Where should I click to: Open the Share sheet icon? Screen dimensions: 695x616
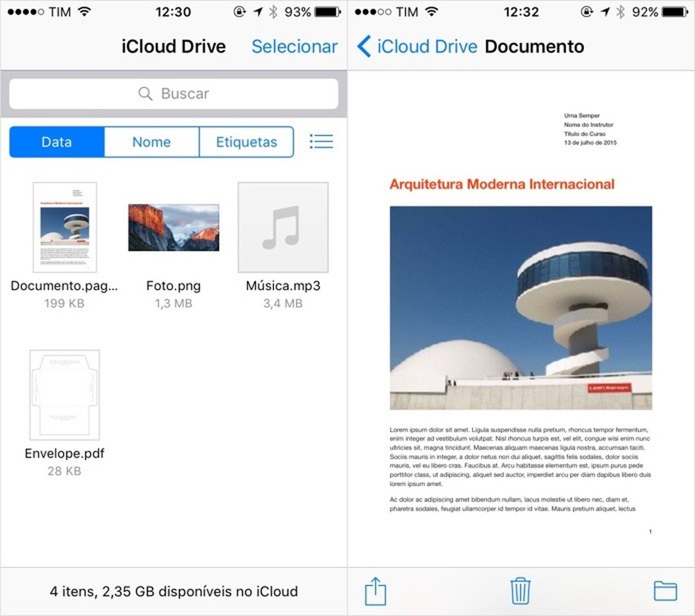[374, 591]
